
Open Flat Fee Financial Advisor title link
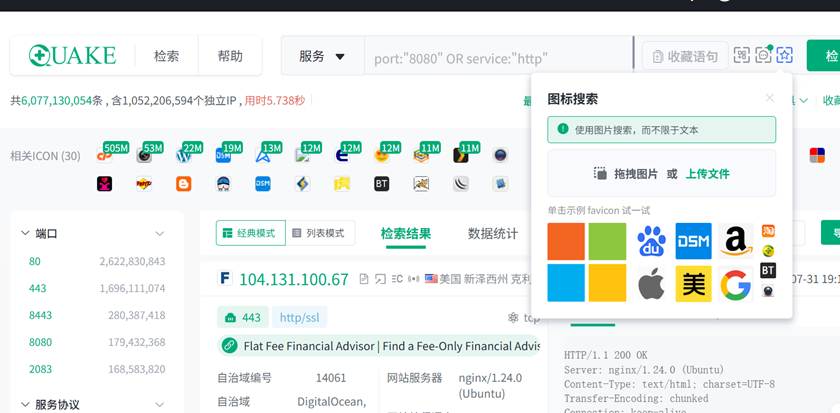(x=391, y=346)
